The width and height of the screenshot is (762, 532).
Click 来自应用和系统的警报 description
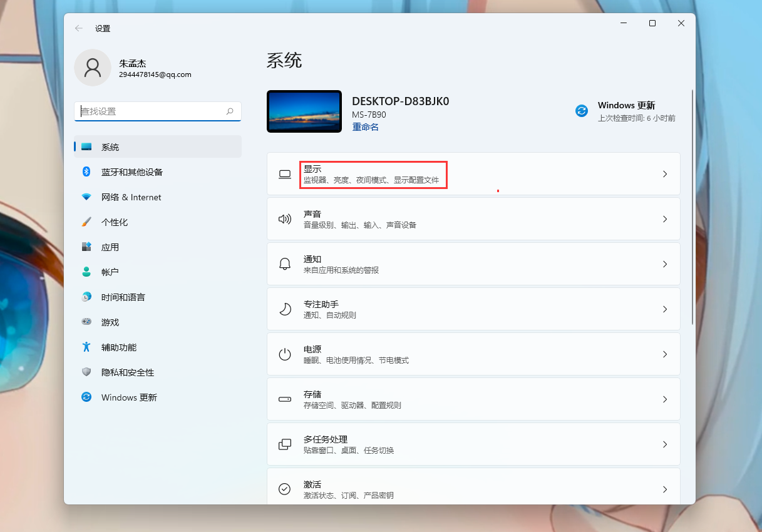click(341, 270)
